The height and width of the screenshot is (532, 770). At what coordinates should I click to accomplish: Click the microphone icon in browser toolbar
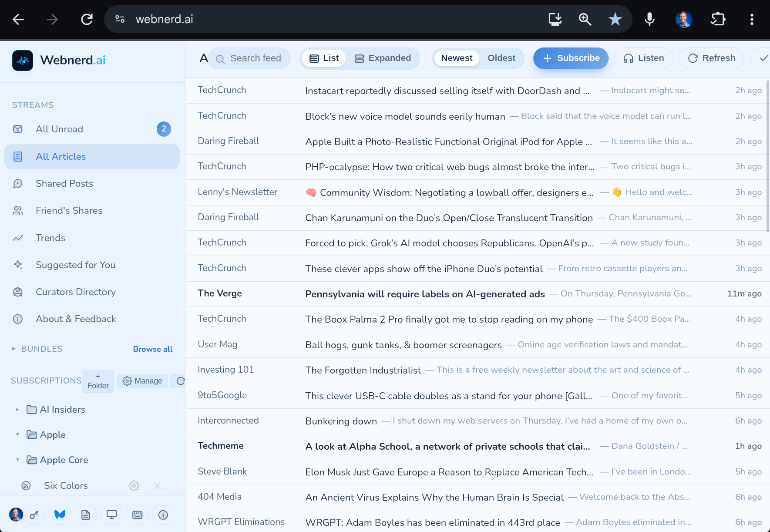point(649,19)
